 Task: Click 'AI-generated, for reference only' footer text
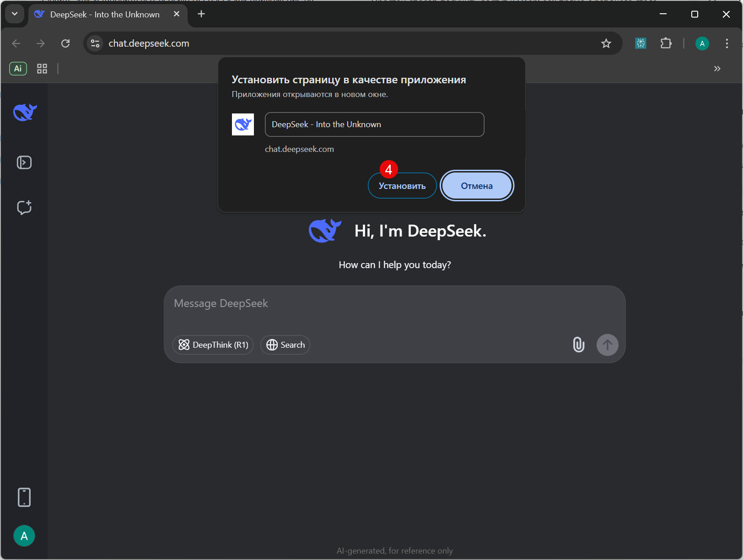[x=395, y=551]
